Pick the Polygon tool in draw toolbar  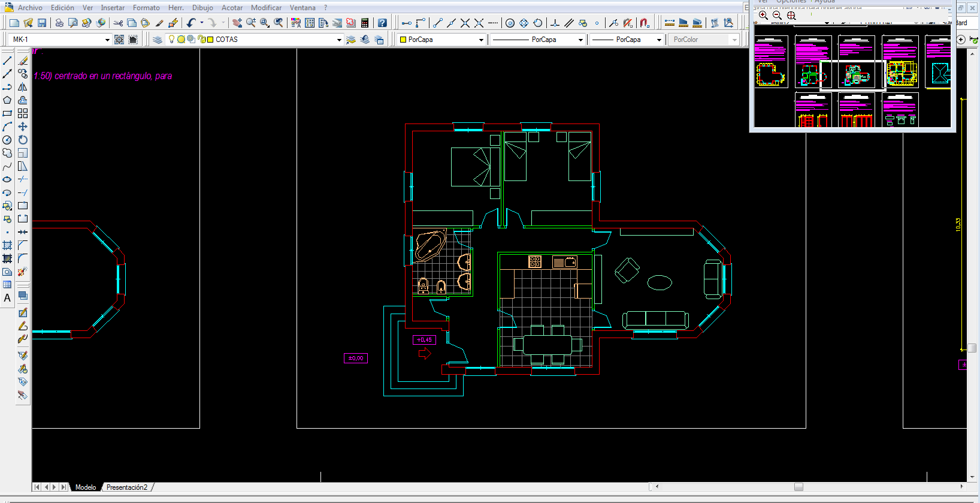7,100
